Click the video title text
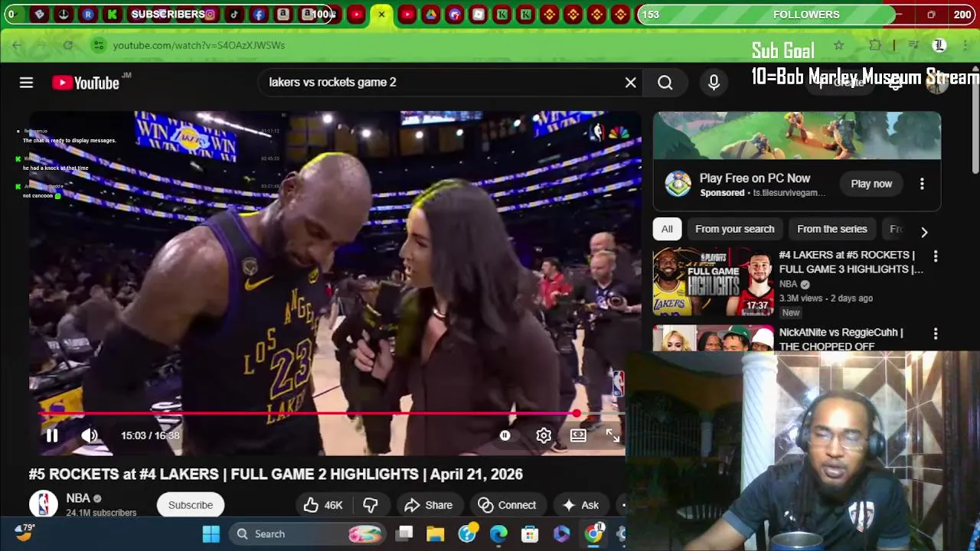980x551 pixels. (276, 474)
